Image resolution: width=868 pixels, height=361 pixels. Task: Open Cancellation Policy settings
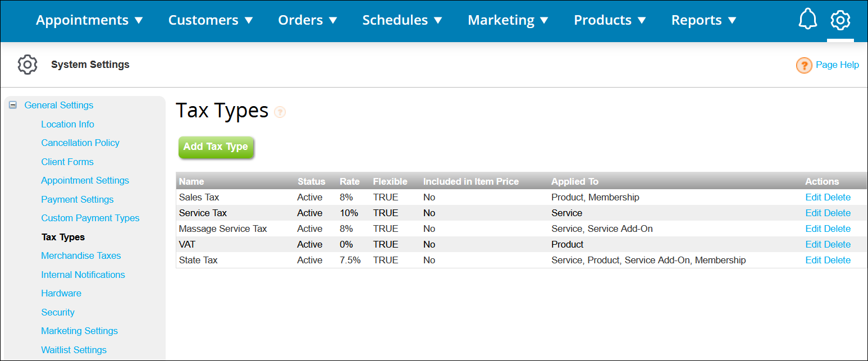(x=80, y=143)
